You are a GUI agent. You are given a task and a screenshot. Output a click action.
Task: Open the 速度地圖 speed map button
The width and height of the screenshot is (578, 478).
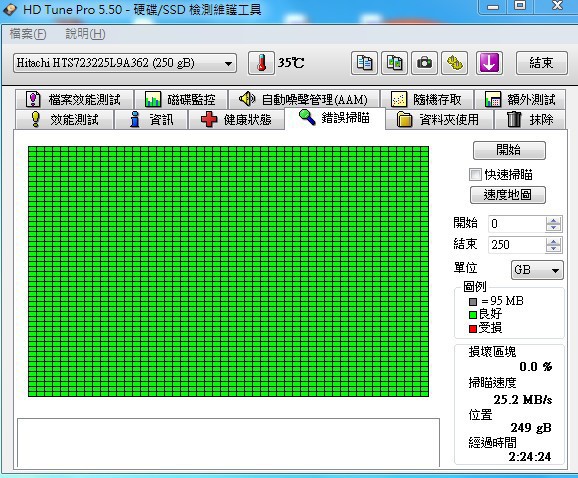tap(508, 195)
